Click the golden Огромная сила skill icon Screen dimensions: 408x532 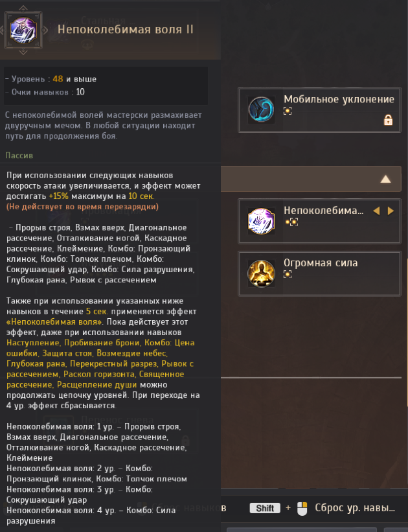(261, 273)
